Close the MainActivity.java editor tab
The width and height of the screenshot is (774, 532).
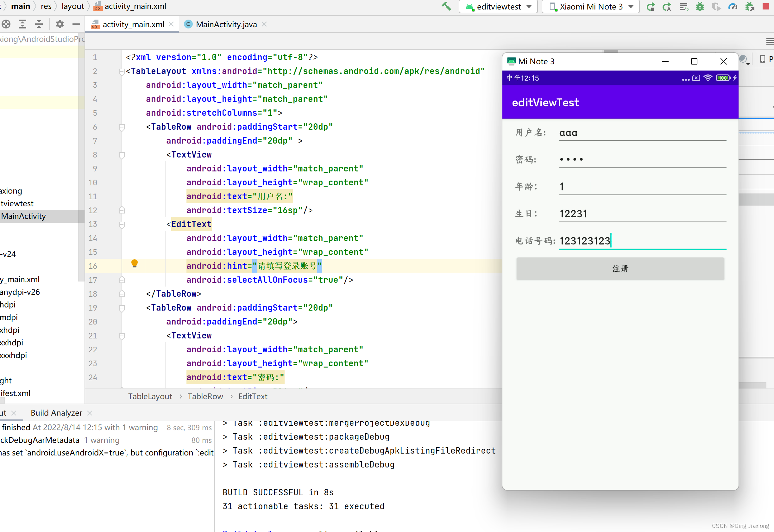(264, 24)
